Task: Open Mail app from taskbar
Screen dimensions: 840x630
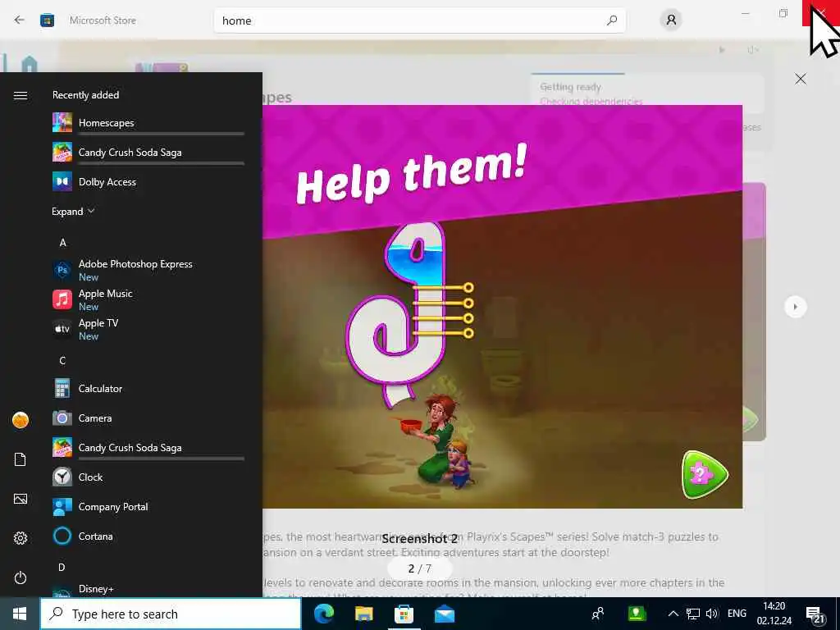Action: 444,614
